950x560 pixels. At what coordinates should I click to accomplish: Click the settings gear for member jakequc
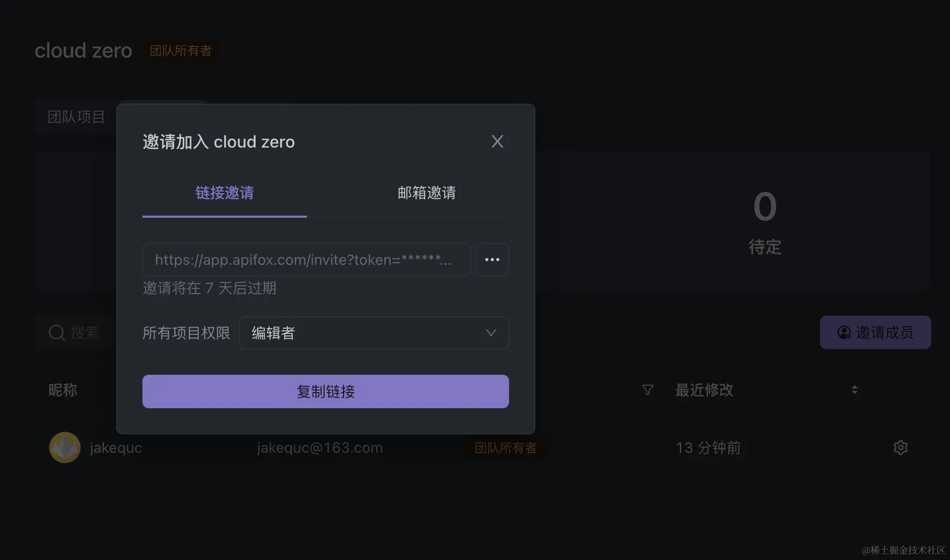pyautogui.click(x=900, y=447)
